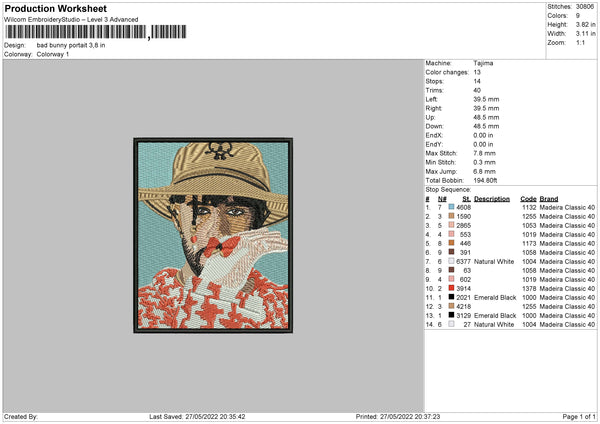The image size is (600, 424).
Task: Click the Wilcom EmbroideryStudio Level 3 Advanced text
Action: (x=71, y=20)
